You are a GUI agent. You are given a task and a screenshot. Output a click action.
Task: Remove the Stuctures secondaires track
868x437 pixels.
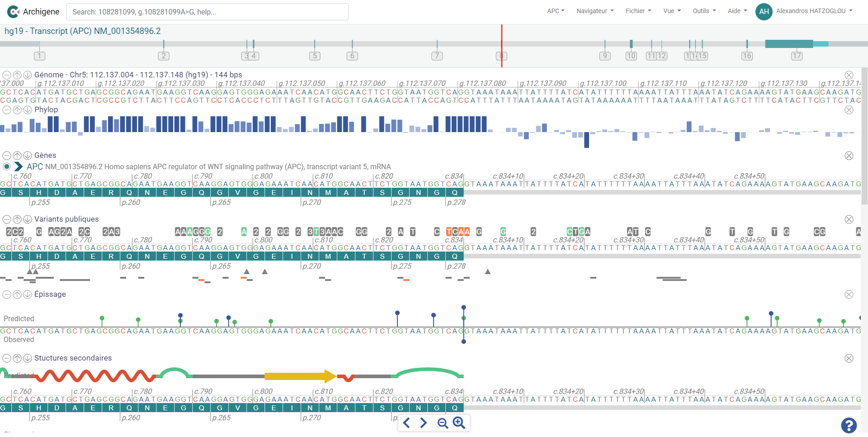tap(849, 358)
